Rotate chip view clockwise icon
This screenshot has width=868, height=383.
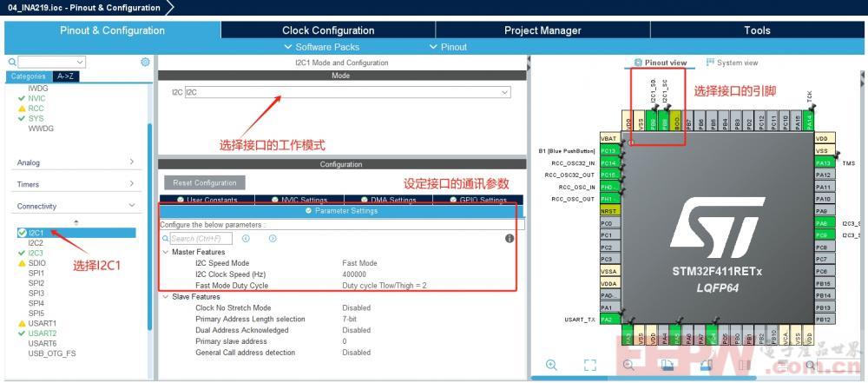pos(667,365)
